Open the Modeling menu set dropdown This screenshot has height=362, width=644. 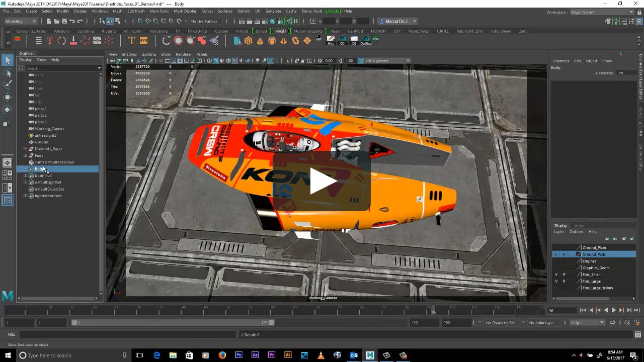[20, 21]
